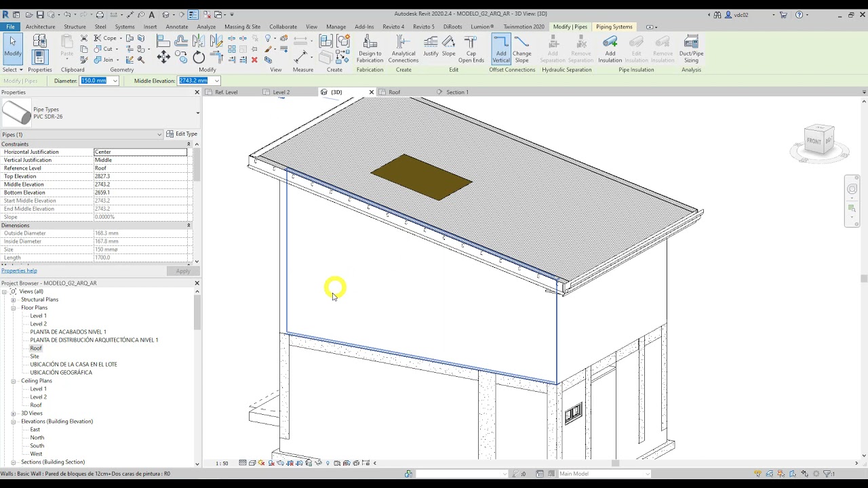Open the Main Model design option dropdown
868x488 pixels.
(647, 474)
